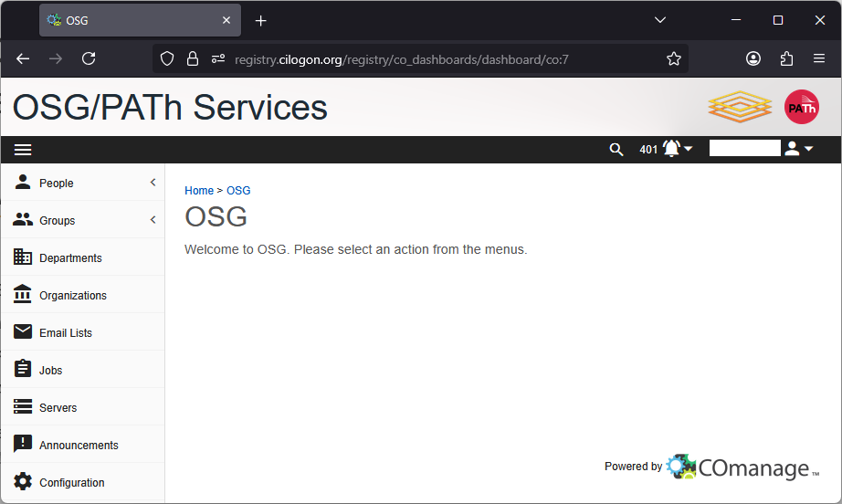Click the Groups people icon
This screenshot has width=842, height=504.
[23, 219]
